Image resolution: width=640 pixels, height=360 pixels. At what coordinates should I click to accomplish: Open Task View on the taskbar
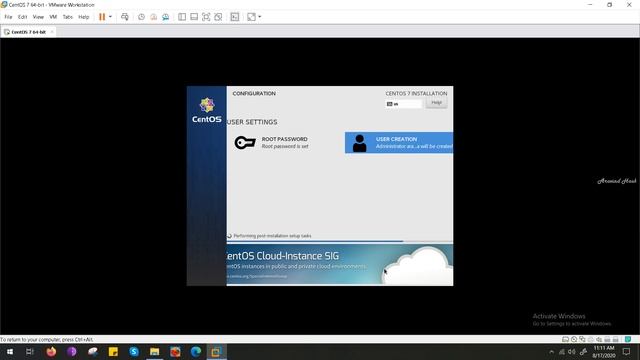29,351
